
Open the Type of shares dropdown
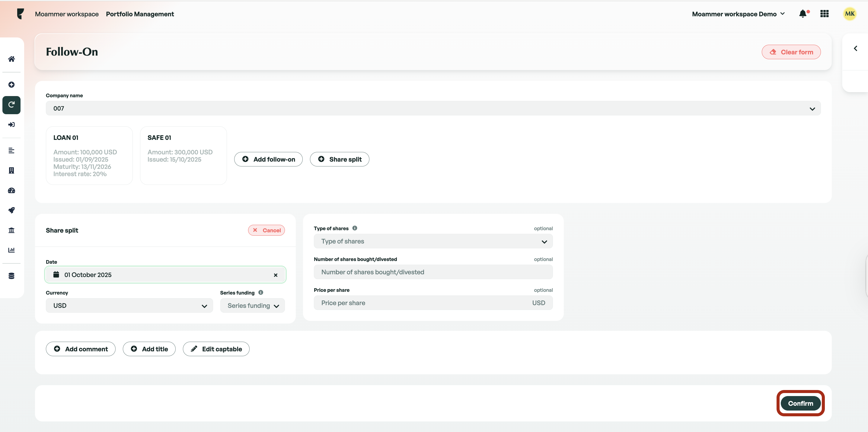pyautogui.click(x=433, y=241)
